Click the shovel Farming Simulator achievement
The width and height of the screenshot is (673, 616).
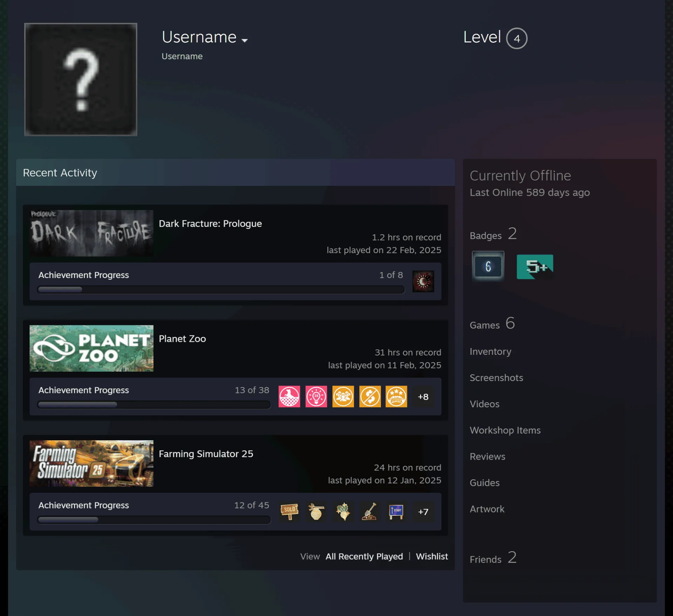tap(369, 512)
